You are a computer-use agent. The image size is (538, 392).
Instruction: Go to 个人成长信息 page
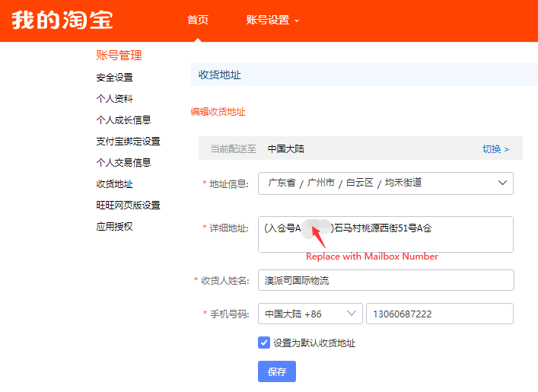(x=123, y=120)
